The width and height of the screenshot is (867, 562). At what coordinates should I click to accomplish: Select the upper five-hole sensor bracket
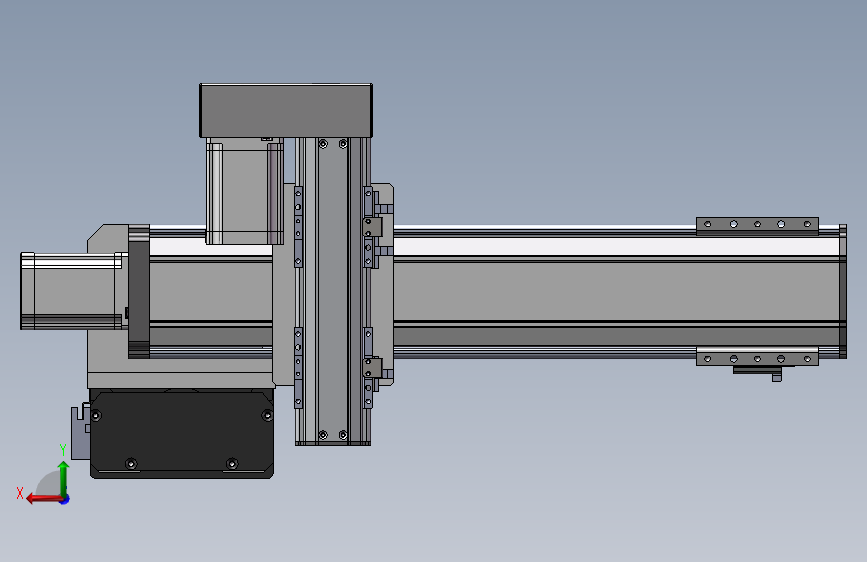(x=757, y=226)
